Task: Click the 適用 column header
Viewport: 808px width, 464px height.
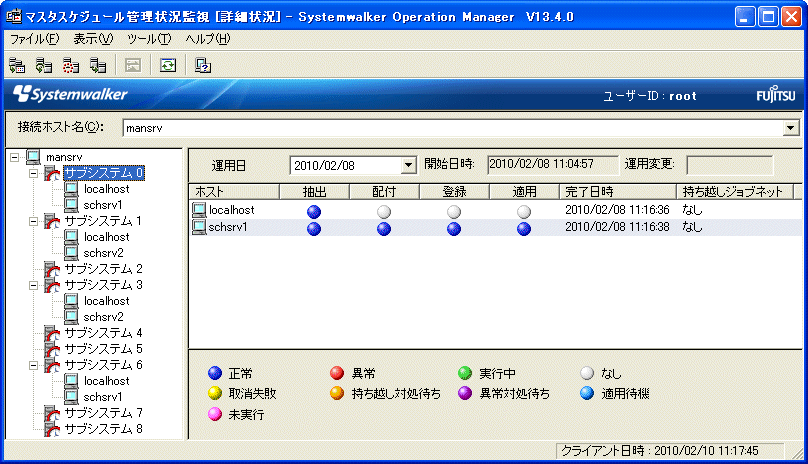Action: pyautogui.click(x=525, y=192)
